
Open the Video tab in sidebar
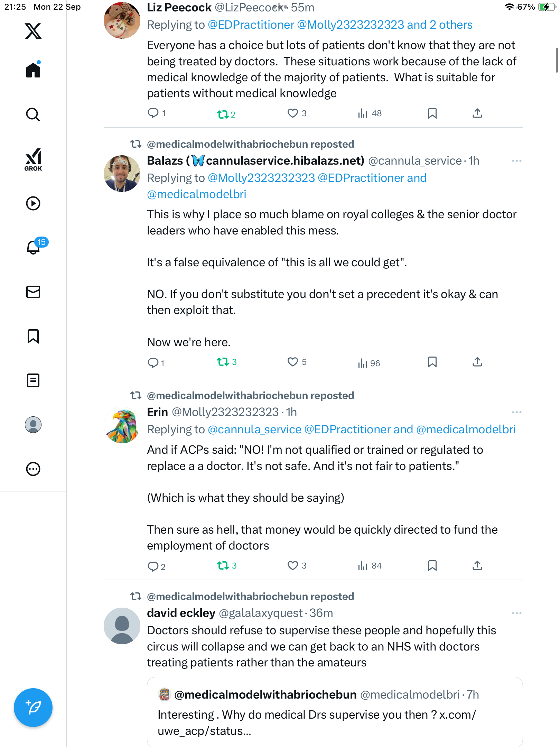[33, 203]
